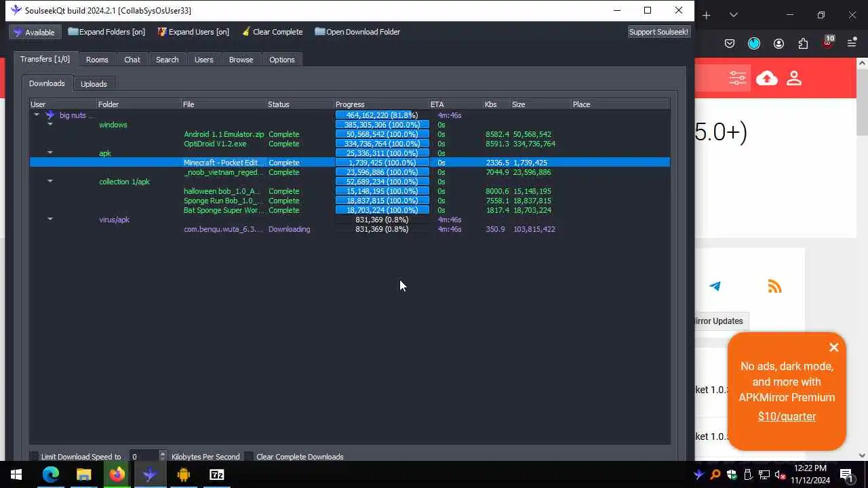
Task: Click the Support Soulseek! button
Action: coord(658,32)
